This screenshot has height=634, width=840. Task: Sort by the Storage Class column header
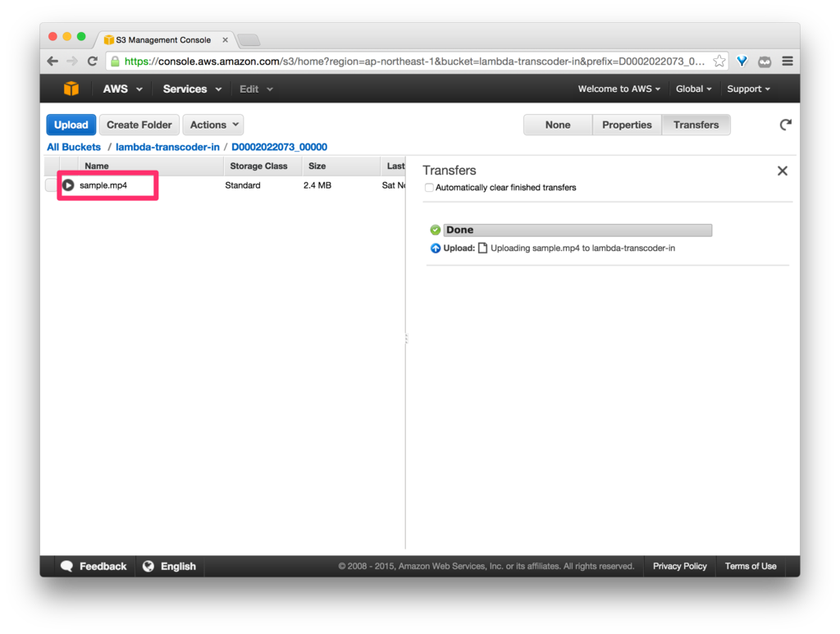coord(262,166)
